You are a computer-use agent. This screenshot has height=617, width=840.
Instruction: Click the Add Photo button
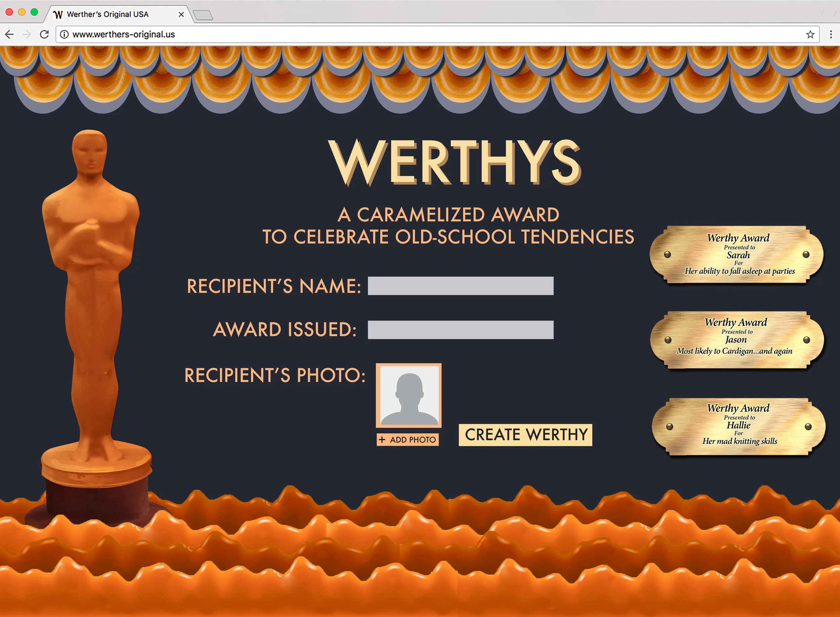(x=408, y=440)
